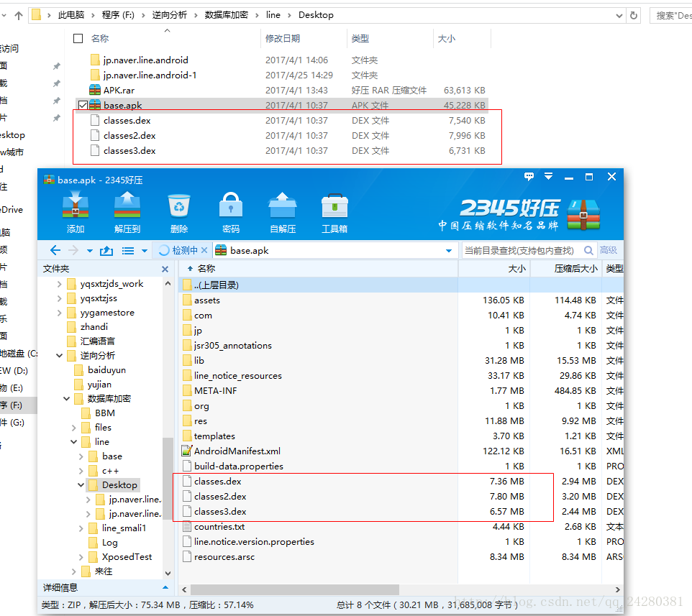Open the view mode dropdown arrow
The image size is (692, 616).
point(145,251)
